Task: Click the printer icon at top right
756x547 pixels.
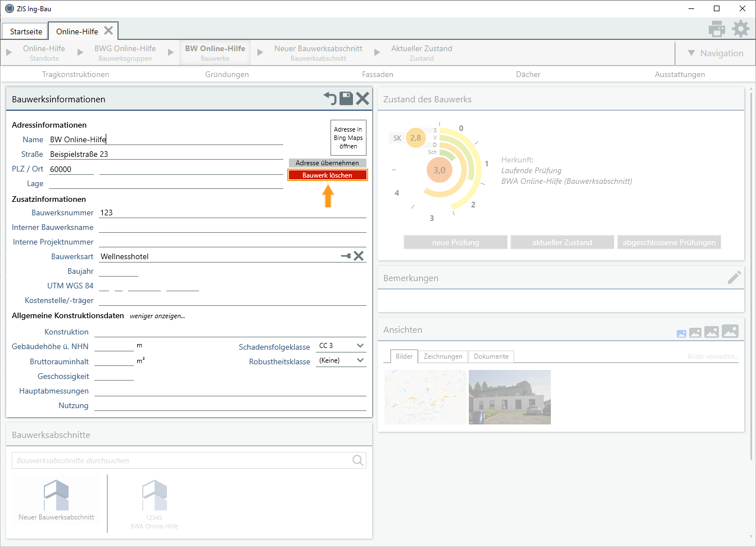Action: pos(717,29)
